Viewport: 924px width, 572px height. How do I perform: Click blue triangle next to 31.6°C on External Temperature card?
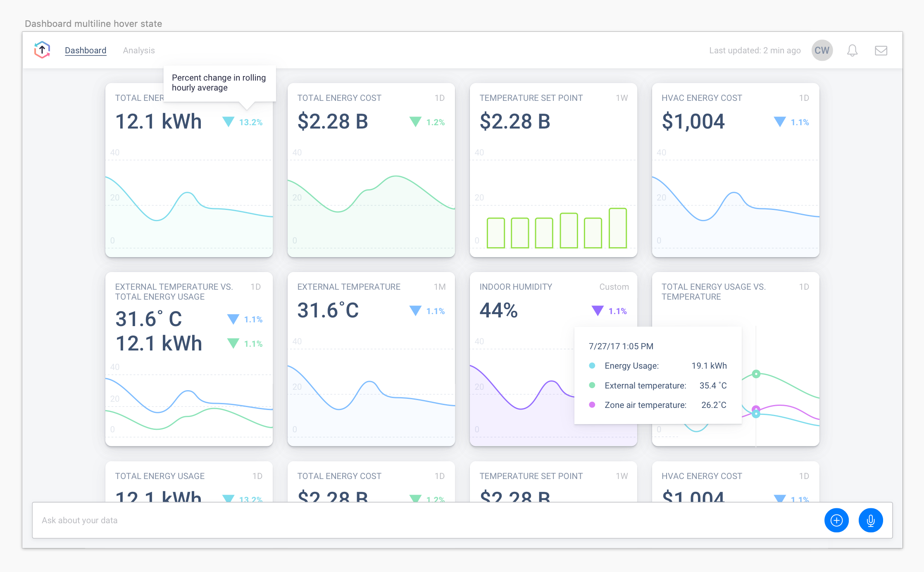415,311
